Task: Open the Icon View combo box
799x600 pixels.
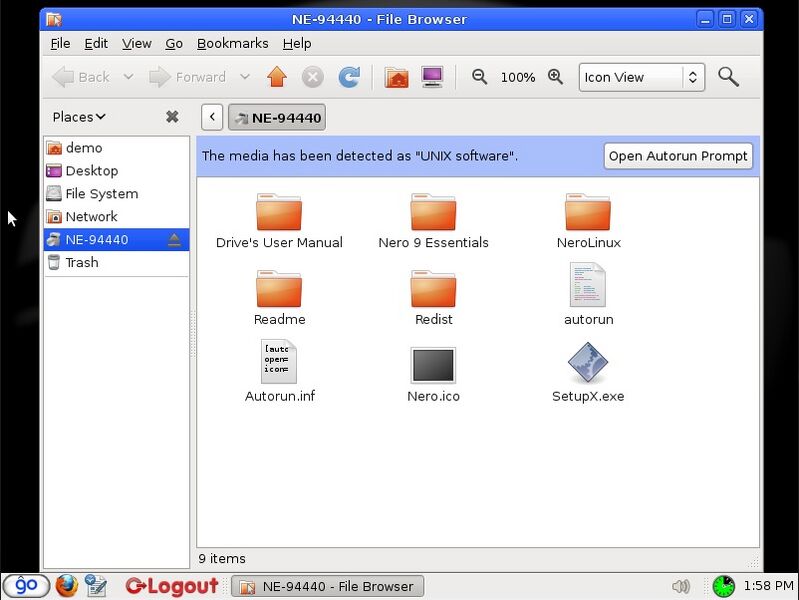Action: tap(642, 77)
